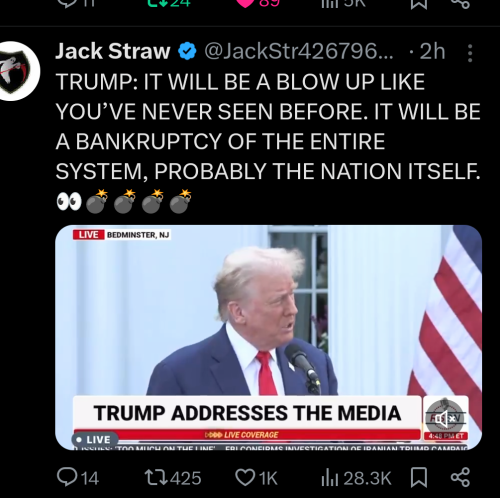
Task: Share the Jack Straw tweet
Action: click(460, 478)
